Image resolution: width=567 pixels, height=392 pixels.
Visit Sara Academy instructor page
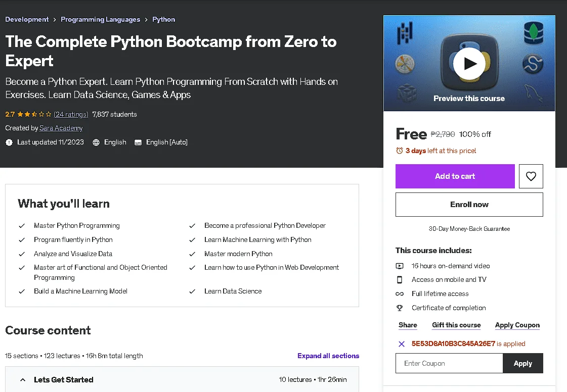61,128
